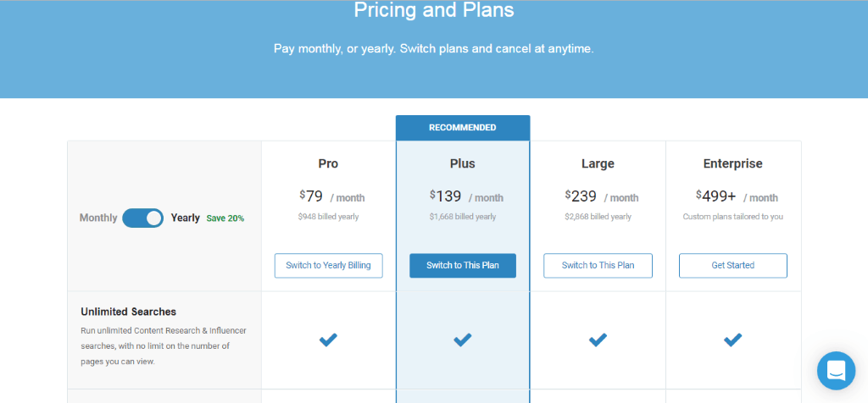Click the Large plan heading

pyautogui.click(x=598, y=163)
